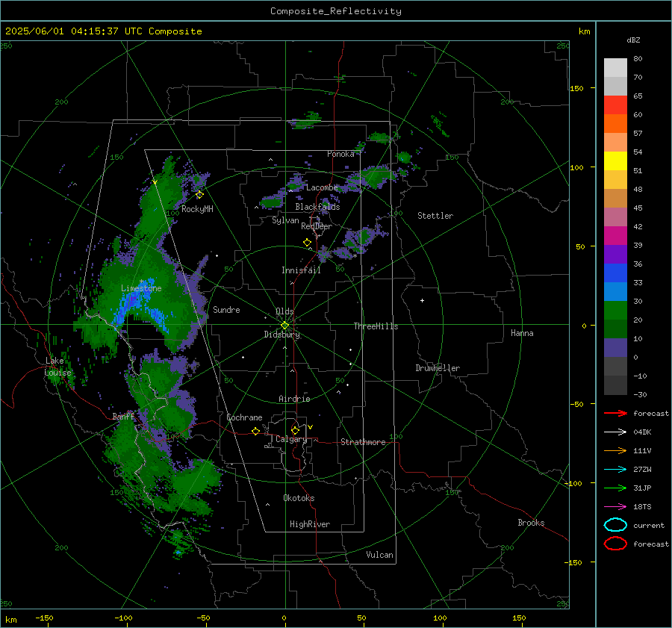Screen dimensions: 672x628
Task: Click the red forecast arrow in legend
Action: click(615, 413)
